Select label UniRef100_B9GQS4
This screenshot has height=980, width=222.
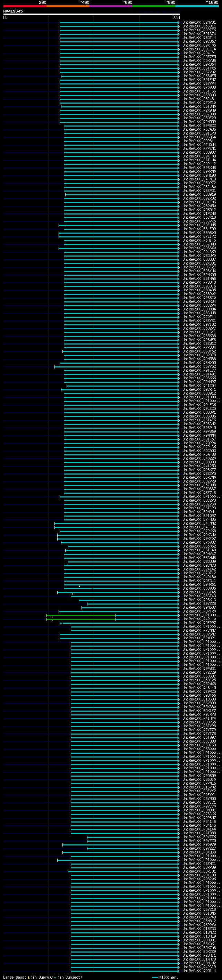coord(199,137)
